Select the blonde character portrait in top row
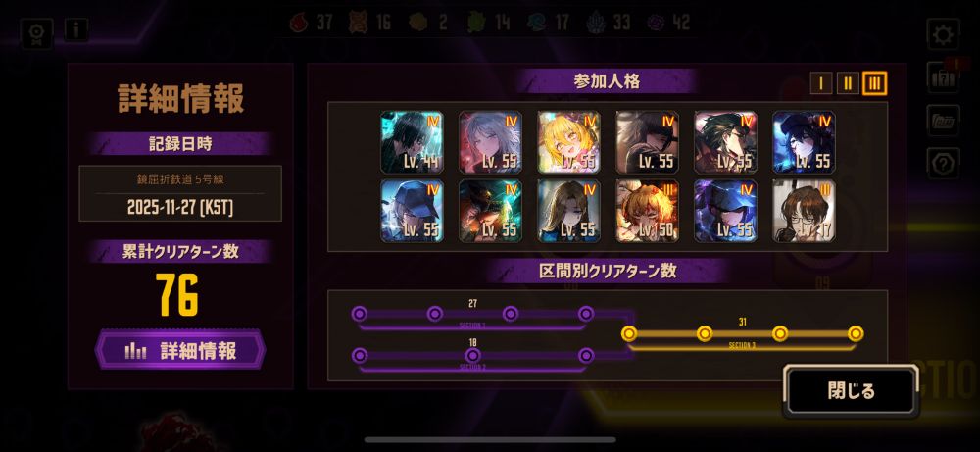The height and width of the screenshot is (452, 980). [568, 142]
